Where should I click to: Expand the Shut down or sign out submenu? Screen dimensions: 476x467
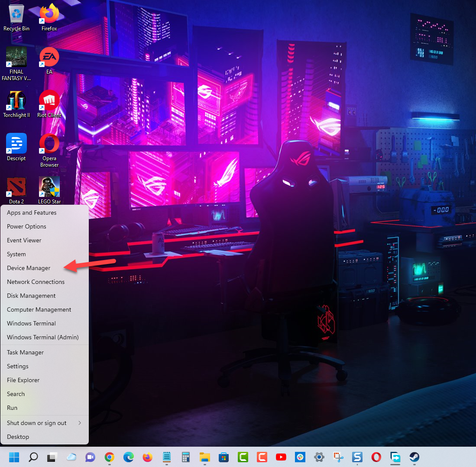point(45,423)
